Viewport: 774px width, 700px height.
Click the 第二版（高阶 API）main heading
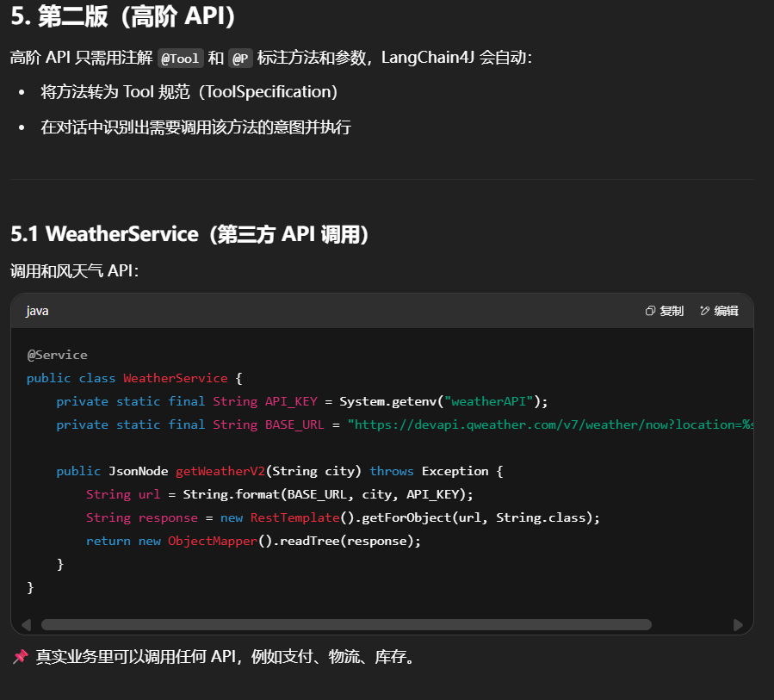[x=123, y=16]
